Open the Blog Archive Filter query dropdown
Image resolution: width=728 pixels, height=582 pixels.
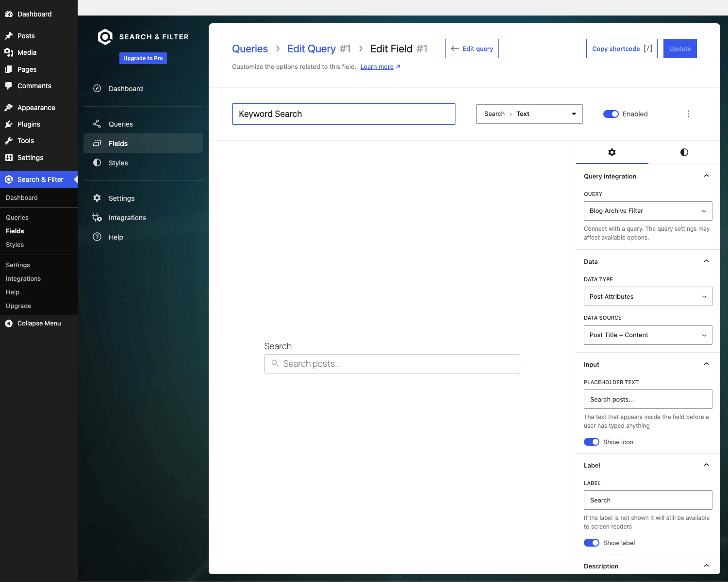648,211
